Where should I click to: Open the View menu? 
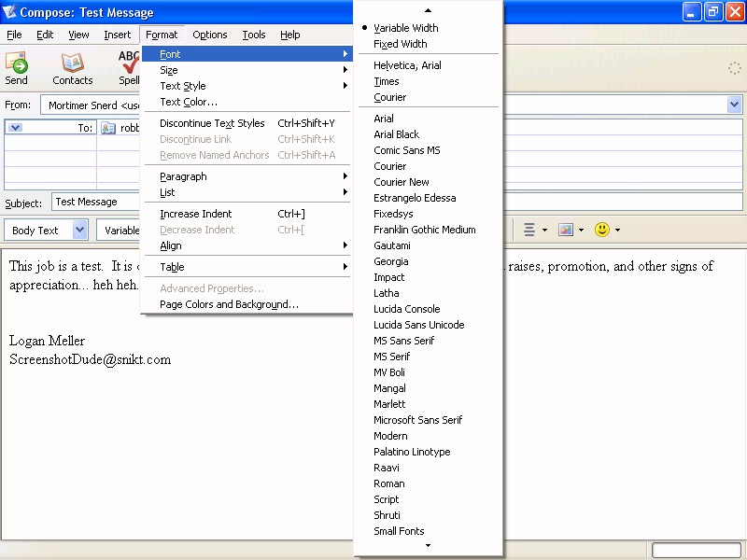click(78, 35)
